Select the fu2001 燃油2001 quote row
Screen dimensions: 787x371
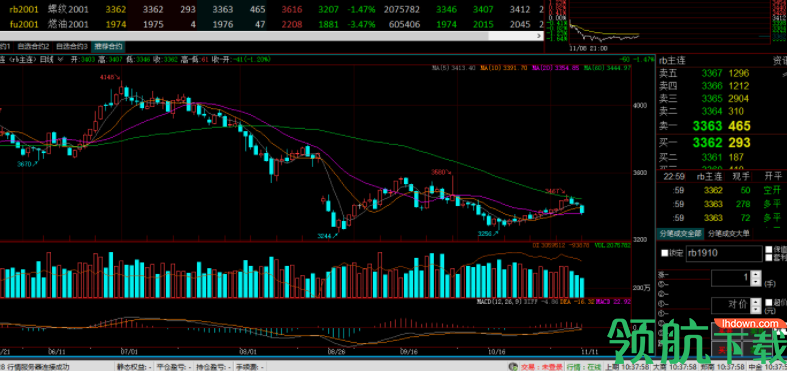(272, 24)
